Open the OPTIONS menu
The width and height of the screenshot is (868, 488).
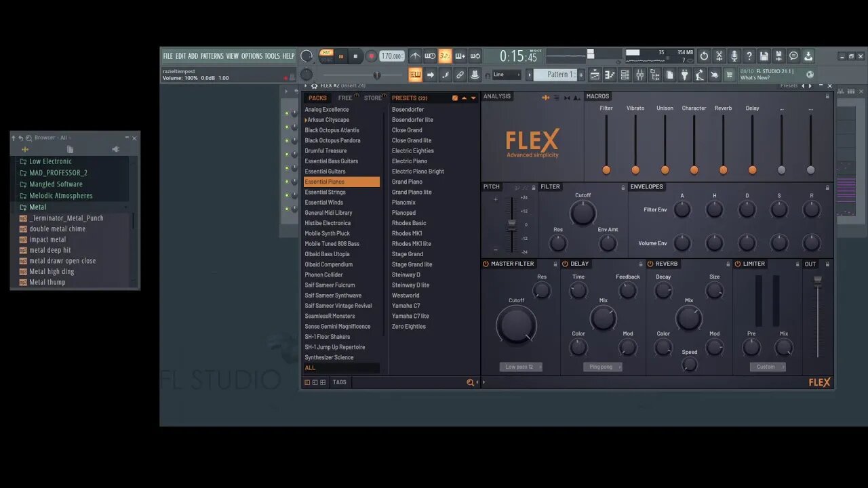252,56
